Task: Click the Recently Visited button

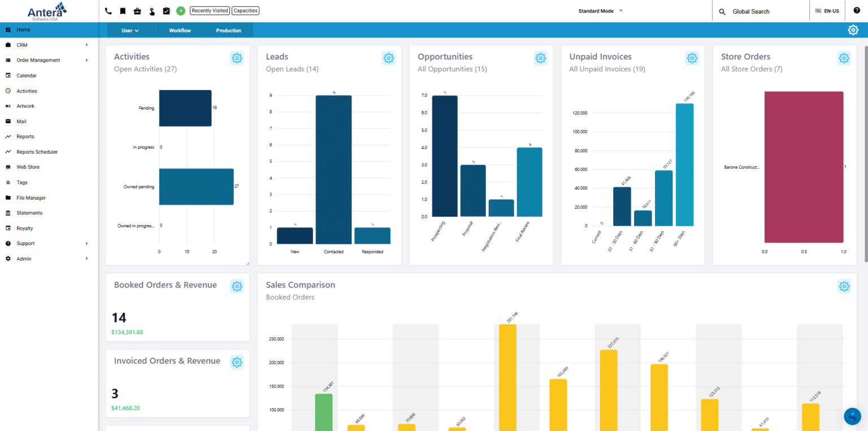Action: click(209, 10)
